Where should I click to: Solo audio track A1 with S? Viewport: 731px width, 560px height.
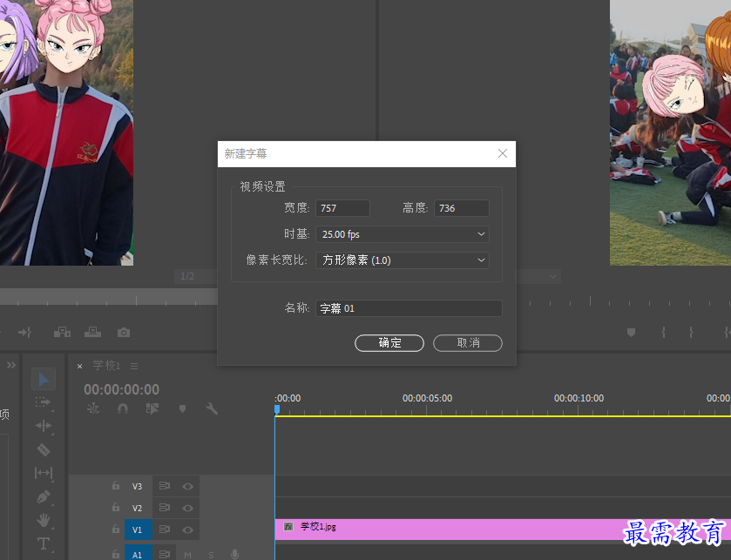pyautogui.click(x=211, y=555)
